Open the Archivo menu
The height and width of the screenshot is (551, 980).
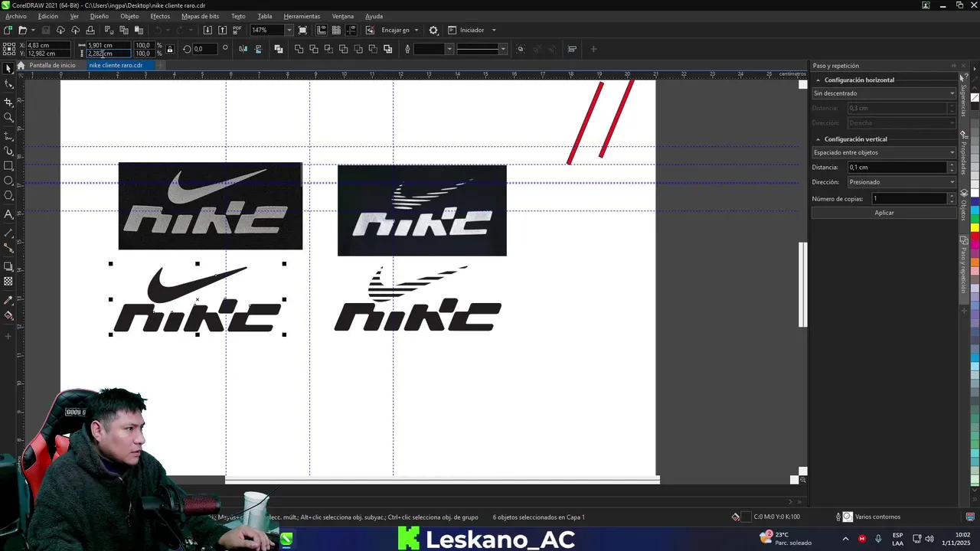15,16
